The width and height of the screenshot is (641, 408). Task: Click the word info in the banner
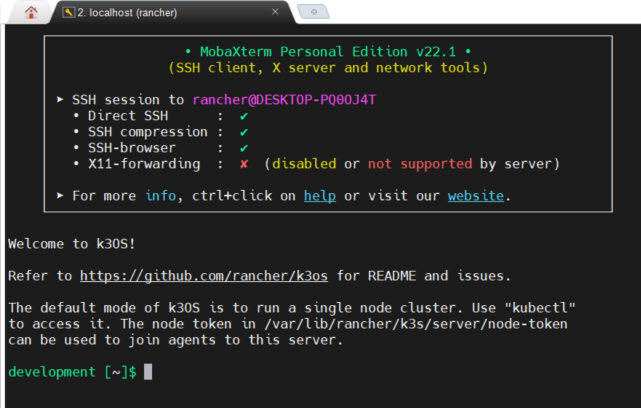click(162, 196)
